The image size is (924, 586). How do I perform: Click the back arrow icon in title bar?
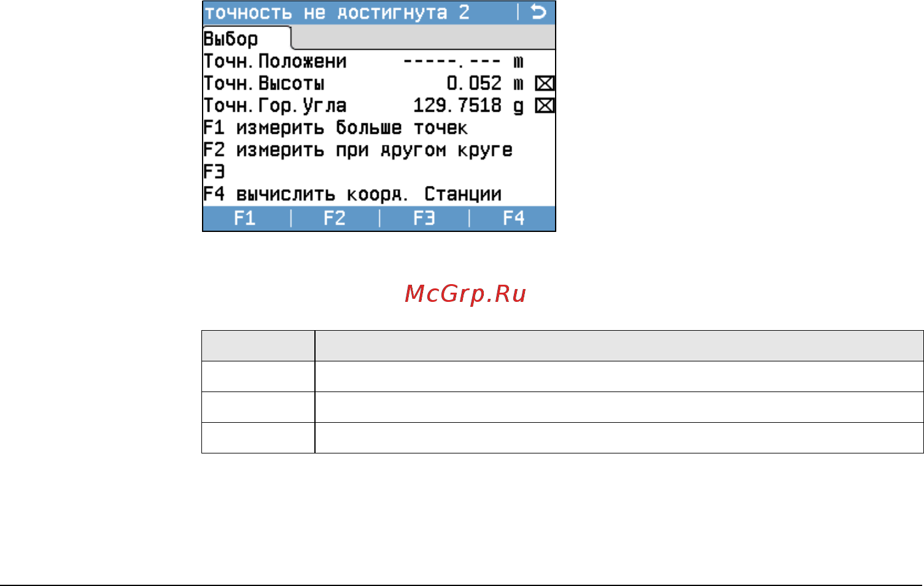538,12
